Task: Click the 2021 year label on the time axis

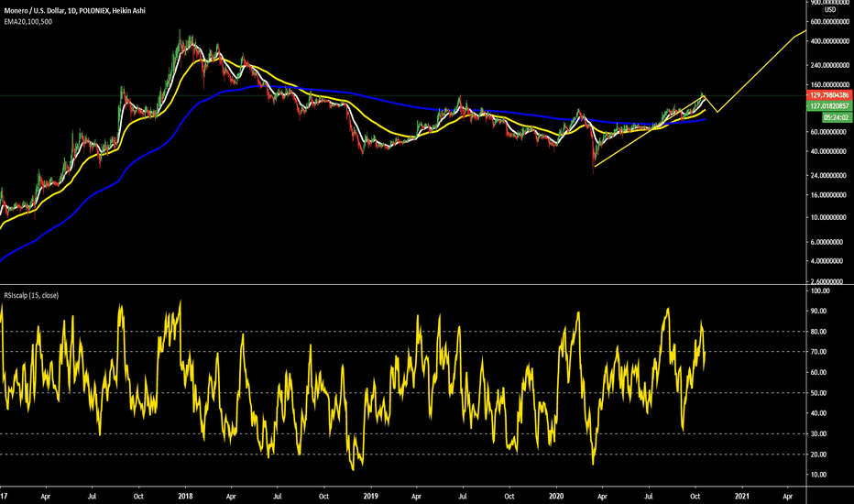Action: click(742, 497)
